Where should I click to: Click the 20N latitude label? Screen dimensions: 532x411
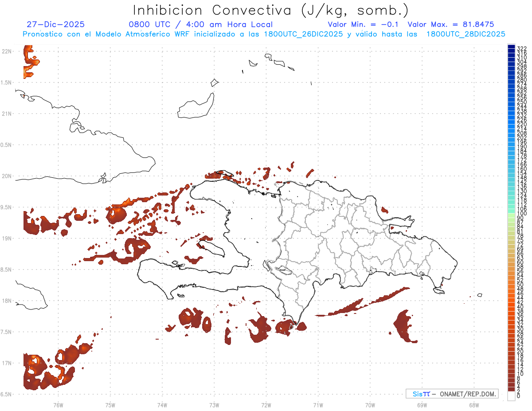[7, 176]
